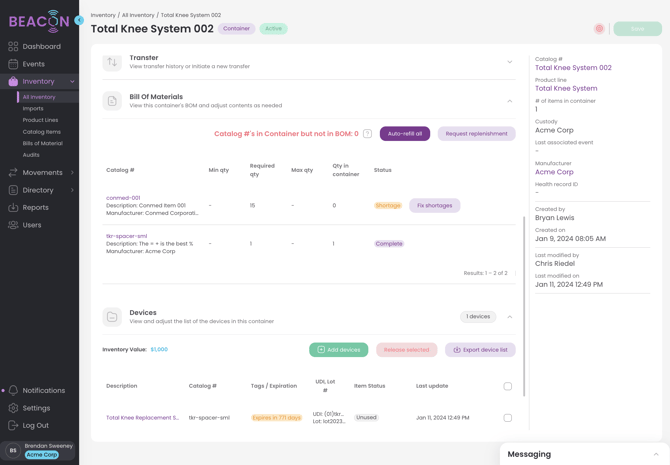Image resolution: width=670 pixels, height=465 pixels.
Task: Open the conmed-001 catalog link
Action: [x=123, y=198]
